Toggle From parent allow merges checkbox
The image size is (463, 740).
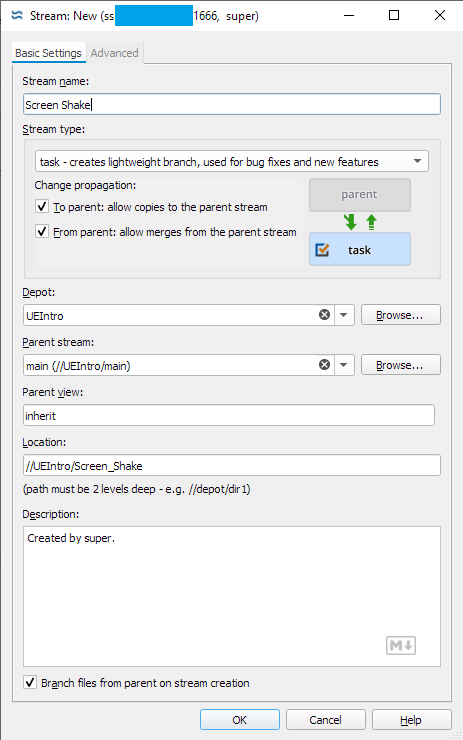click(42, 232)
